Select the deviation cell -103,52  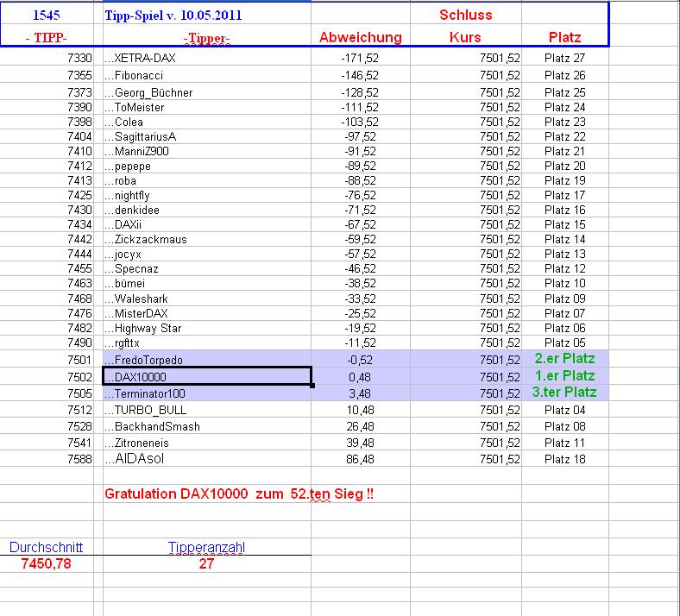coord(361,122)
